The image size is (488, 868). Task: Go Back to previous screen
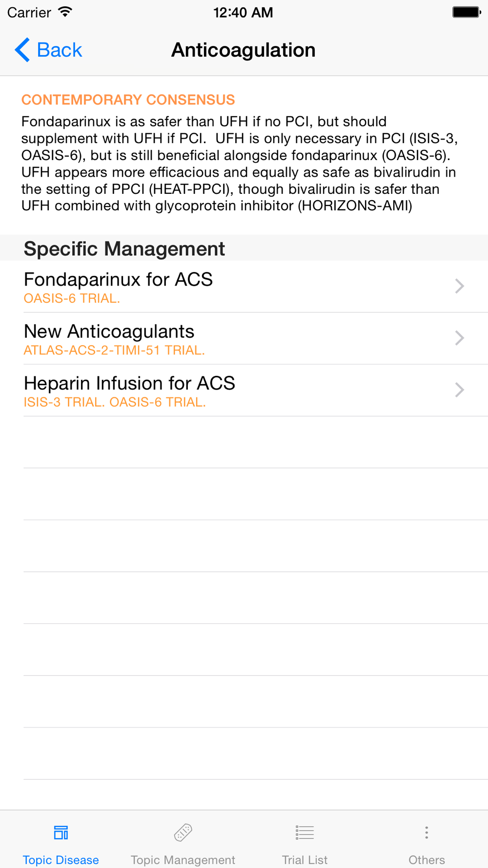(48, 50)
